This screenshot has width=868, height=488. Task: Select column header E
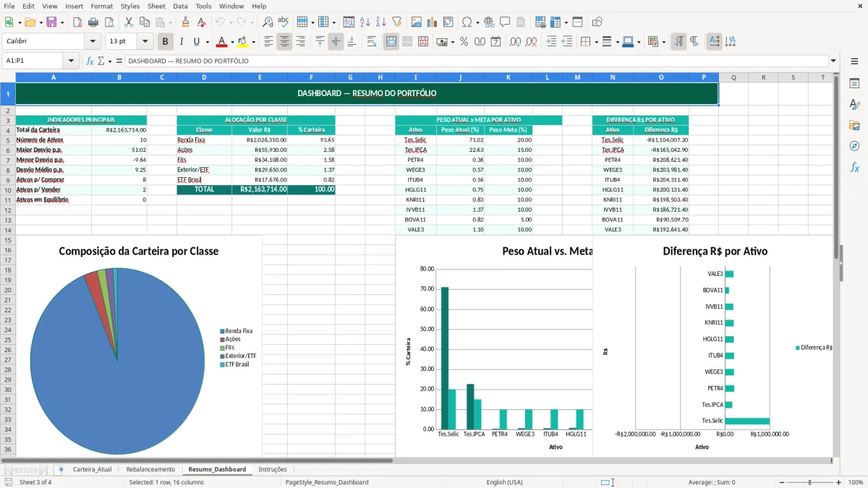260,77
